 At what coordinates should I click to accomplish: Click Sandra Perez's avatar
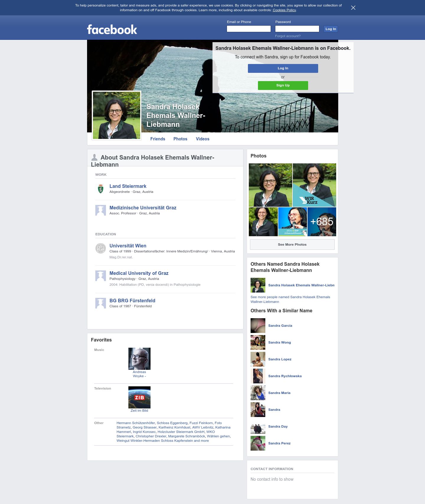point(258,443)
